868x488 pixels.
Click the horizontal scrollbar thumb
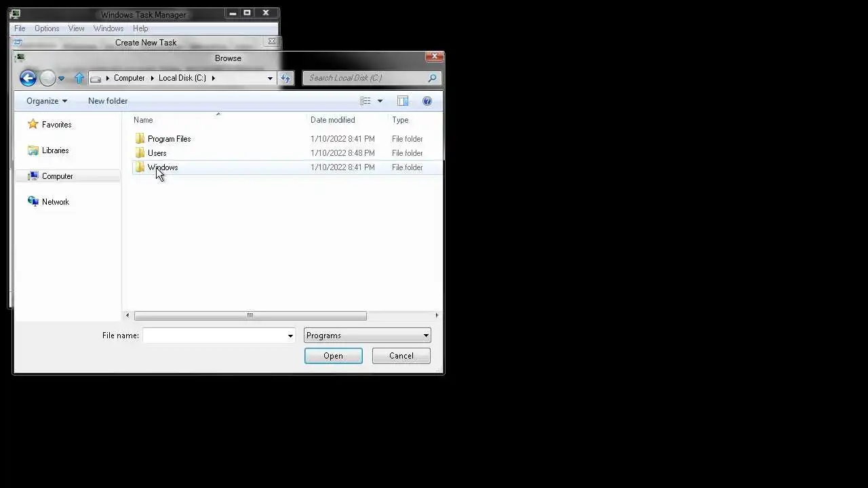(250, 315)
